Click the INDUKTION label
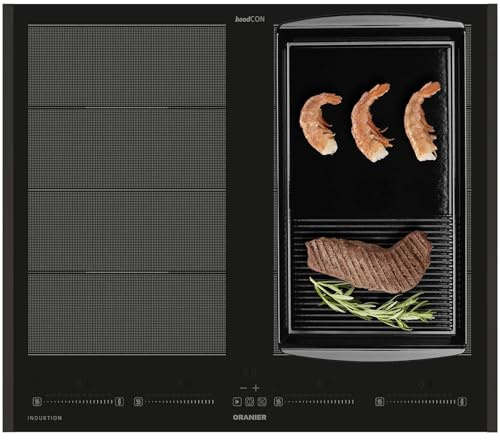The height and width of the screenshot is (440, 500). point(45,418)
